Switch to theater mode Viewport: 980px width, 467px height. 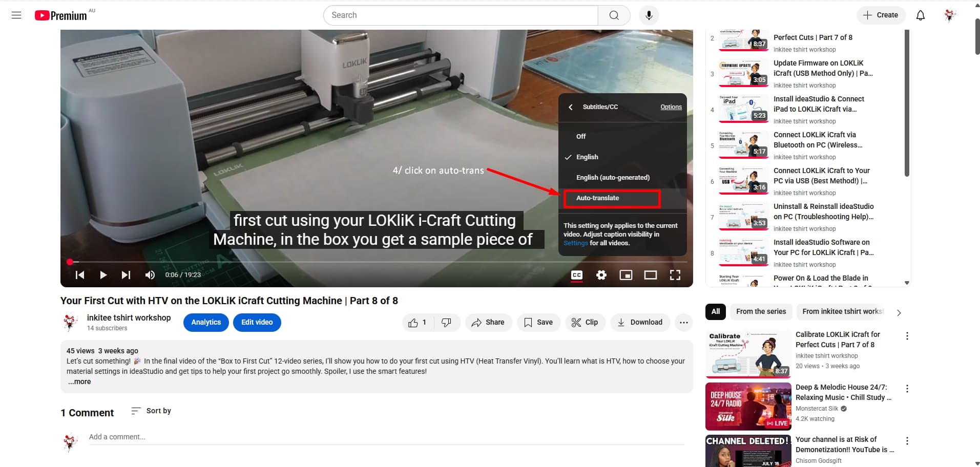651,275
